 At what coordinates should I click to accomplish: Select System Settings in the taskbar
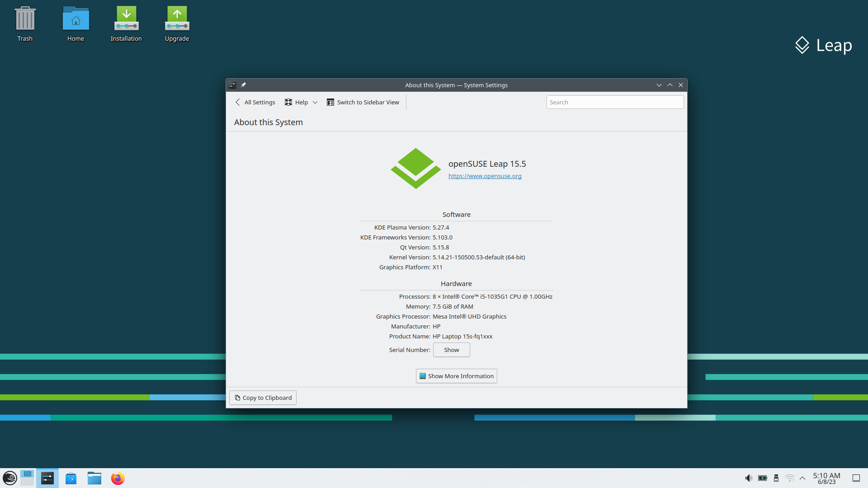point(47,478)
